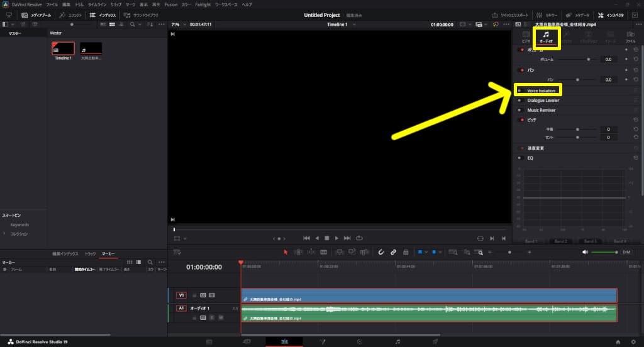Open the Fairlight page via music note icon
644x347 pixels.
point(397,341)
